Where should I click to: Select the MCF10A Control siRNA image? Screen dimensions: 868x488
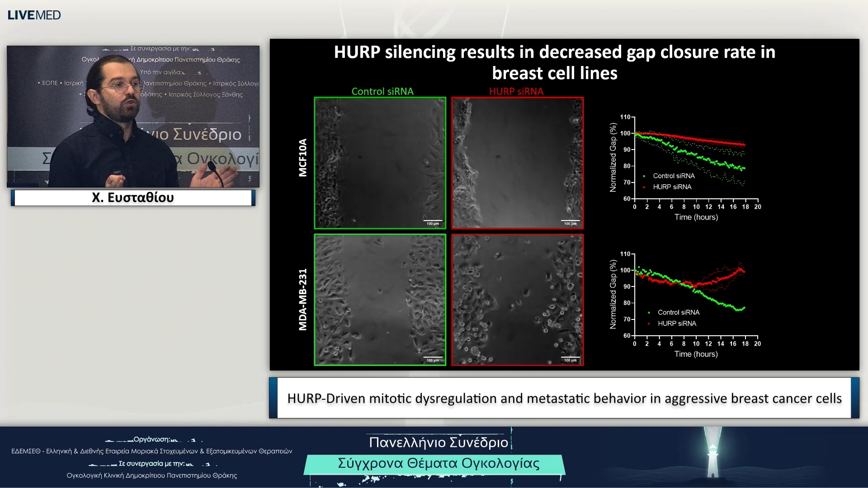[380, 163]
